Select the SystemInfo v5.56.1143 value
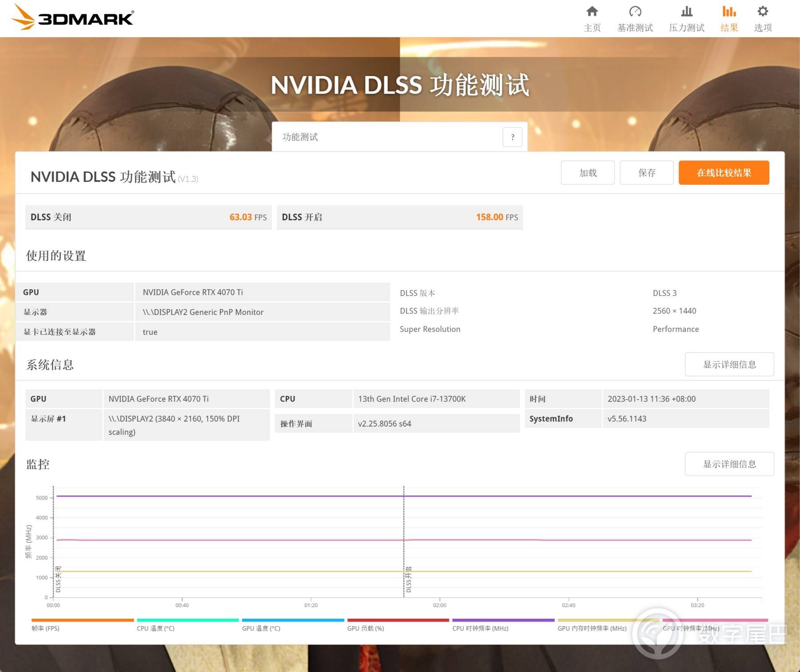Screen dimensions: 800x672 [x=627, y=419]
